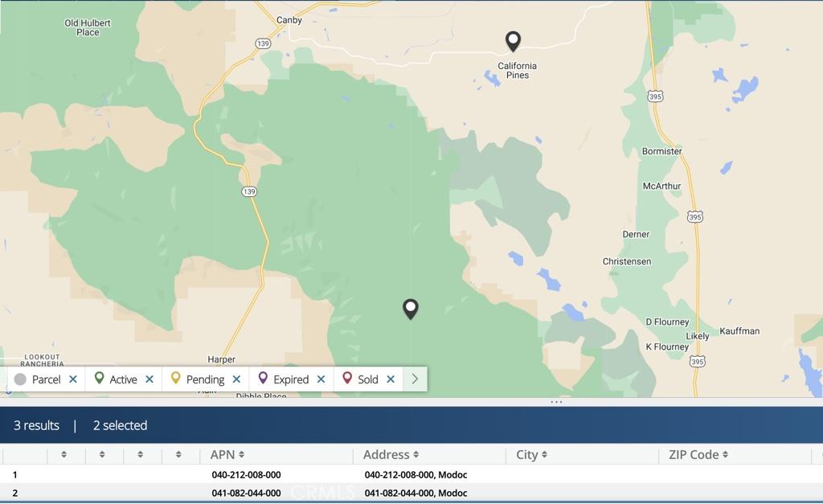Click the southern map pin above Harper
Viewport: 823px width, 504px height.
pos(411,309)
